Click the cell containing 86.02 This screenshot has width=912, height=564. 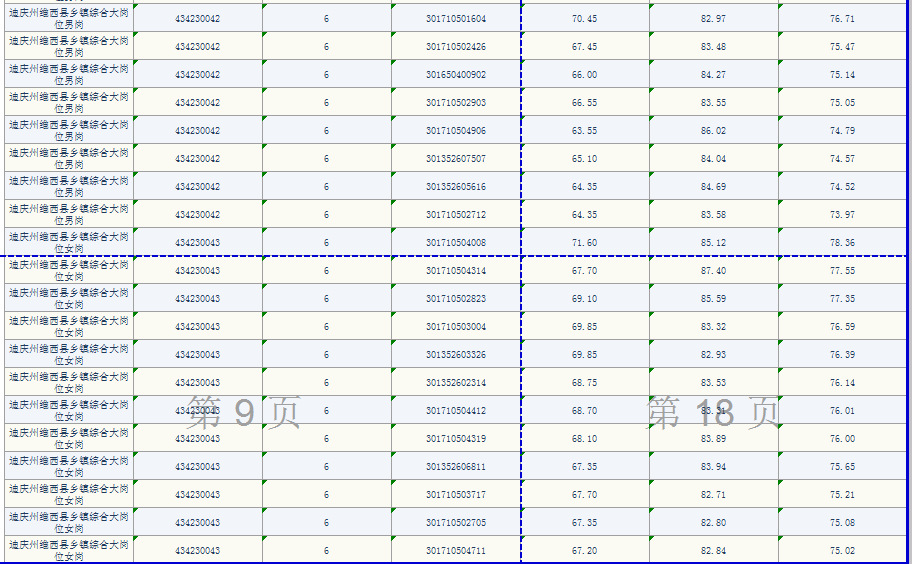(x=713, y=131)
